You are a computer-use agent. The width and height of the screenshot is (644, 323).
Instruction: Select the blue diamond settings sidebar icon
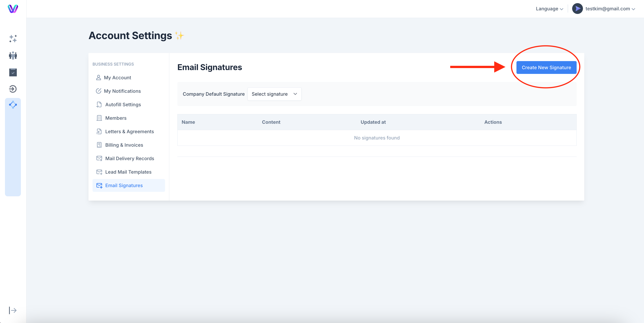[13, 105]
